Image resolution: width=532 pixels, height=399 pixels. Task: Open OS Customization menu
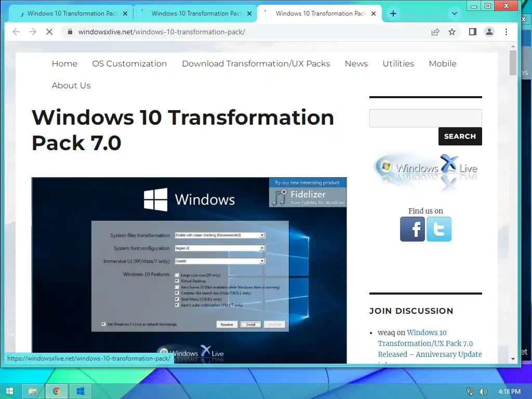(x=129, y=64)
